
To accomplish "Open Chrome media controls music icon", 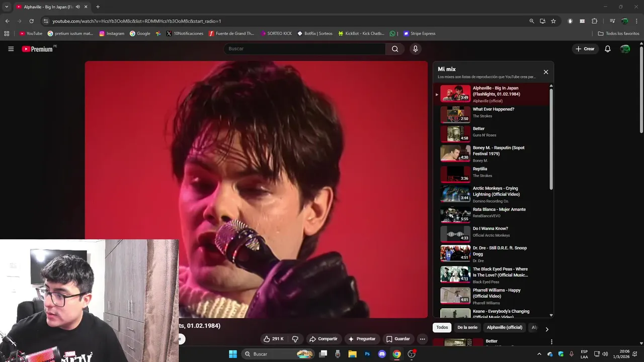I will (x=612, y=21).
